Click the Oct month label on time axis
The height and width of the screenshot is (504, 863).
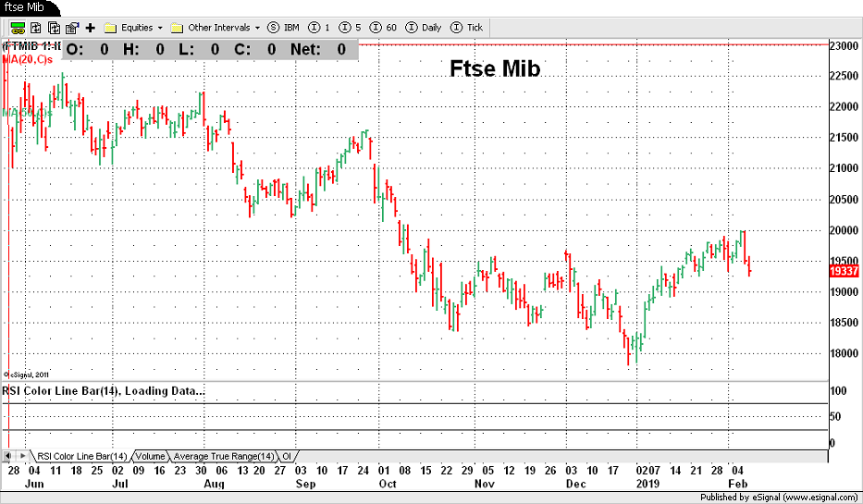(388, 484)
